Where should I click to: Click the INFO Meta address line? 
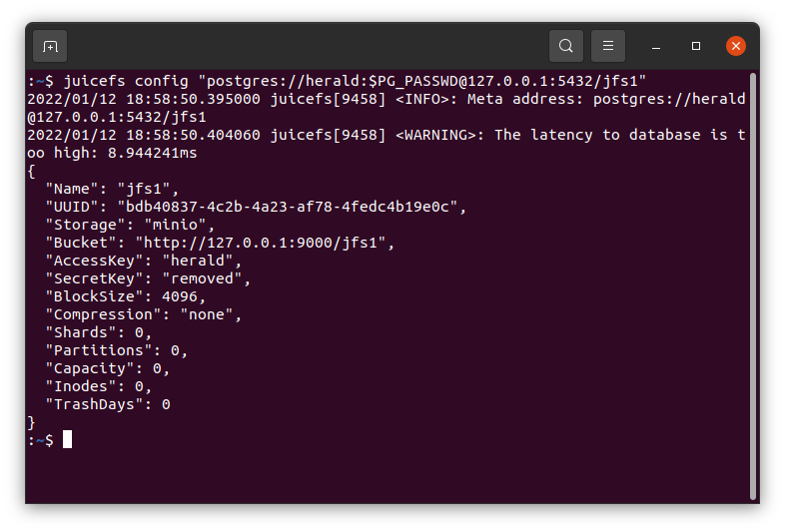click(386, 108)
